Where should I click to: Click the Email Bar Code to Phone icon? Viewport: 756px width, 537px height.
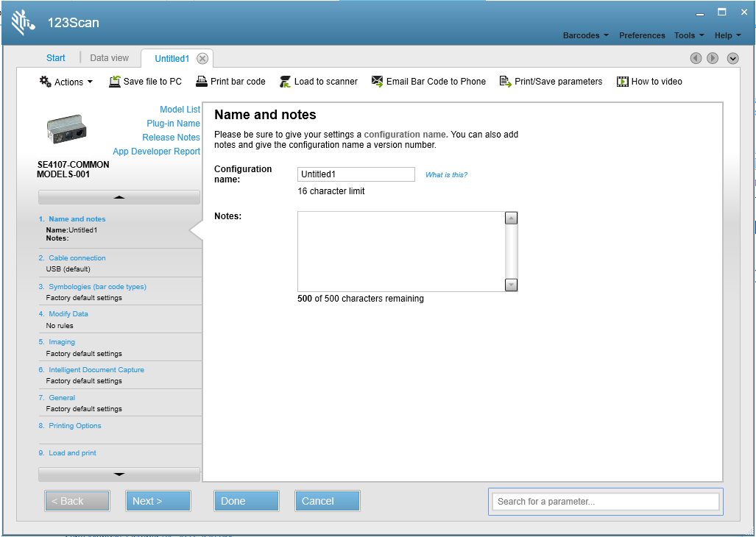point(377,82)
